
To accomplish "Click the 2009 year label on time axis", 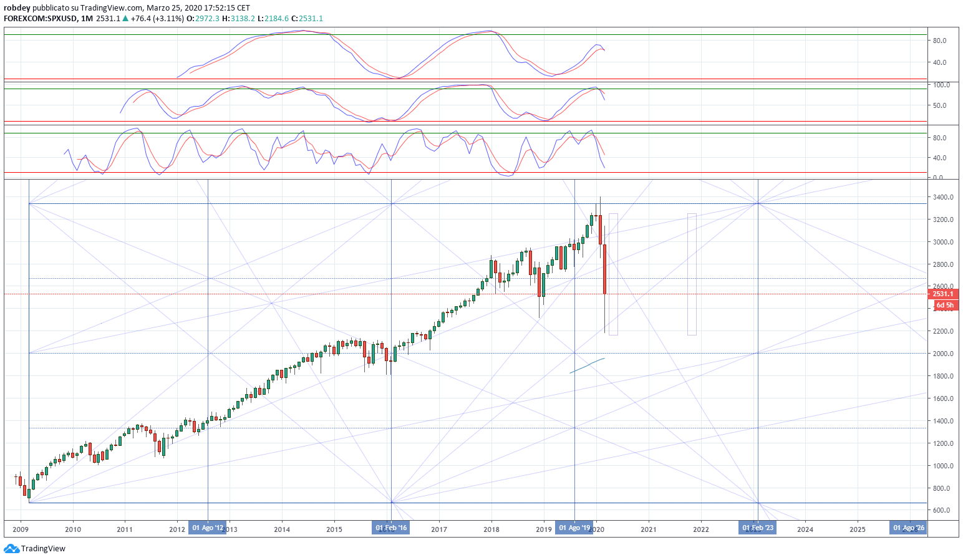I will 21,529.
